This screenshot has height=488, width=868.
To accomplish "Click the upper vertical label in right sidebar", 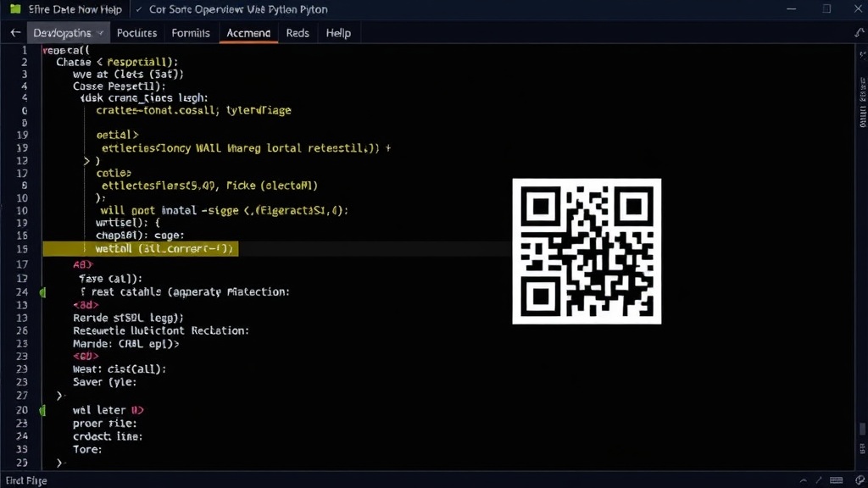I will 862,89.
